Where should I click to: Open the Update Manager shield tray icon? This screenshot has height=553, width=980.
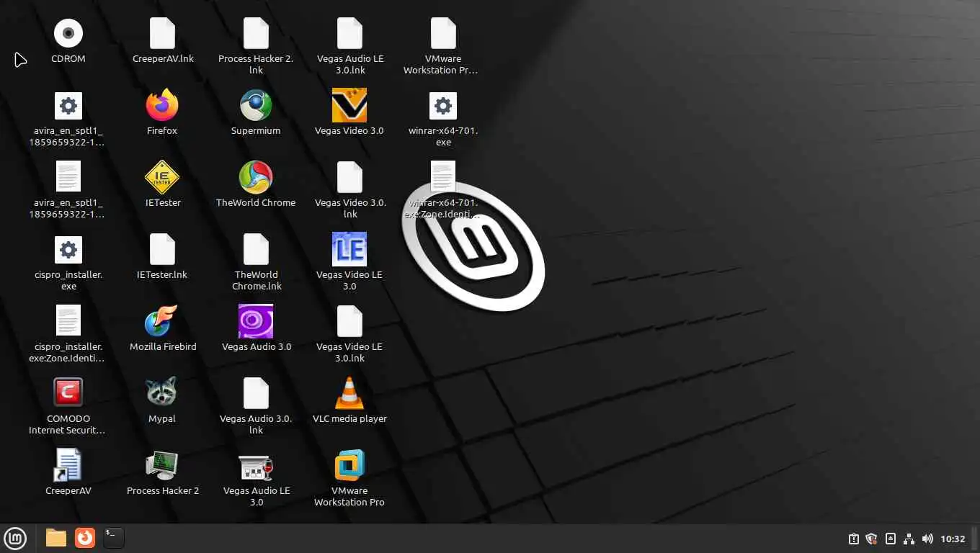(871, 539)
